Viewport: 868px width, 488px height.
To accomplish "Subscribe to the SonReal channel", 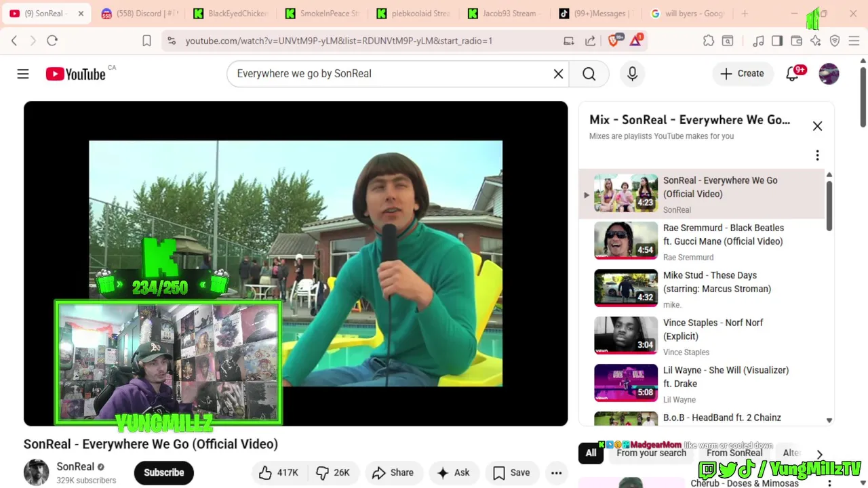I will coord(164,472).
